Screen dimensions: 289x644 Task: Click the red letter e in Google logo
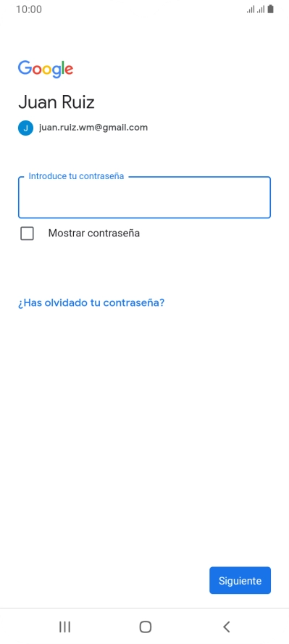[69, 70]
